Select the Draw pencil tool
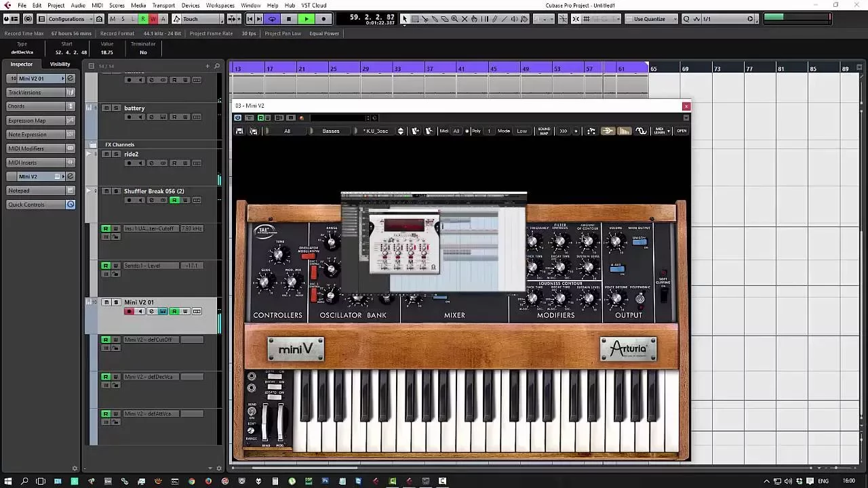868x488 pixels. coord(494,19)
